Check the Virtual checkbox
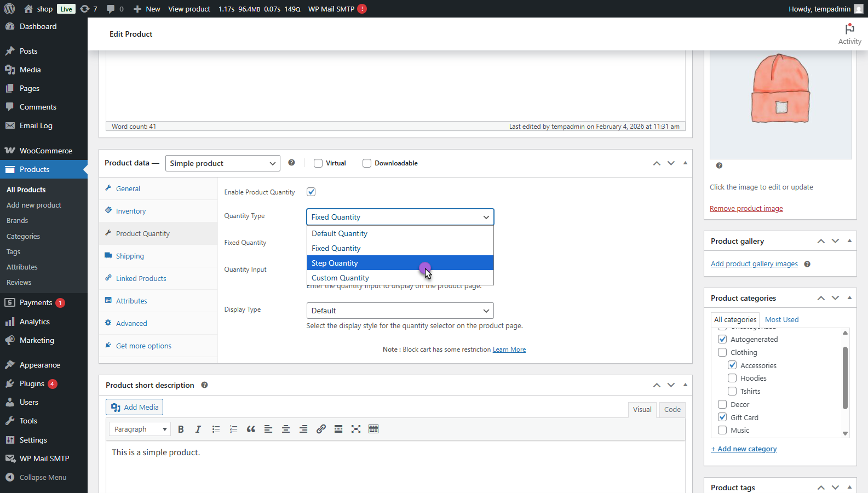This screenshot has height=493, width=868. pyautogui.click(x=318, y=163)
